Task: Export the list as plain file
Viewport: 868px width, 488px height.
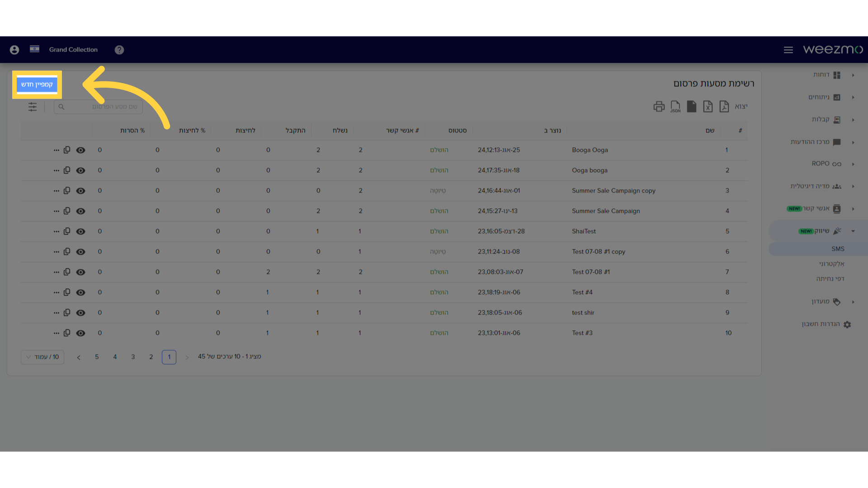Action: (692, 107)
